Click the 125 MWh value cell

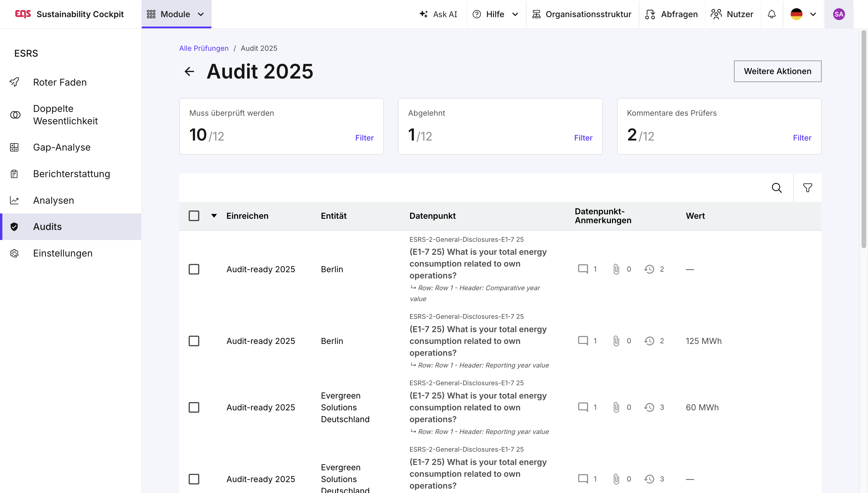pos(704,341)
